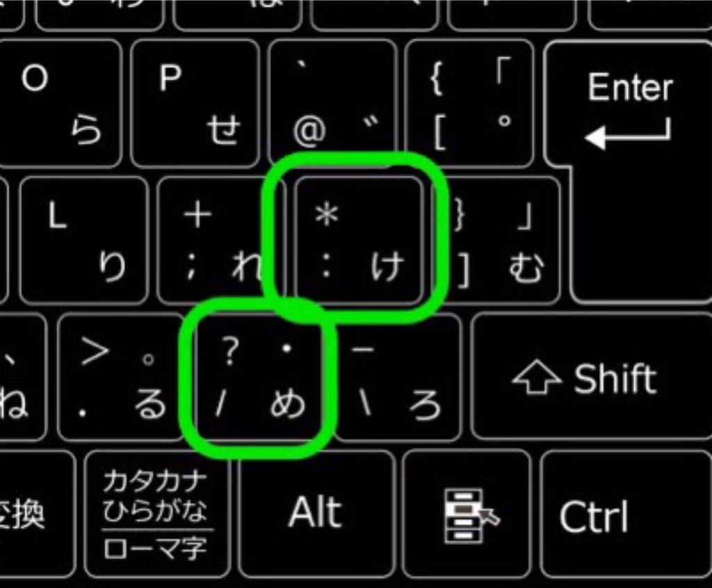Click the open bracket 「 key
Image resolution: width=712 pixels, height=588 pixels.
(x=470, y=104)
